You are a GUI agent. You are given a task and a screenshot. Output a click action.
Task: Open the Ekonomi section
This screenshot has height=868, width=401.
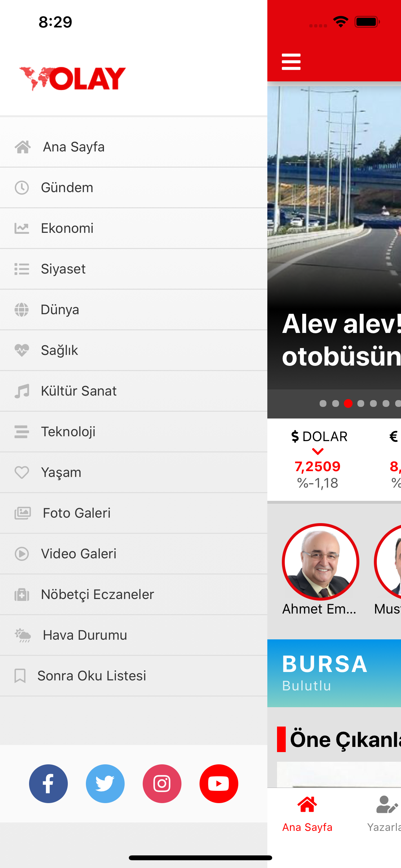click(x=134, y=228)
